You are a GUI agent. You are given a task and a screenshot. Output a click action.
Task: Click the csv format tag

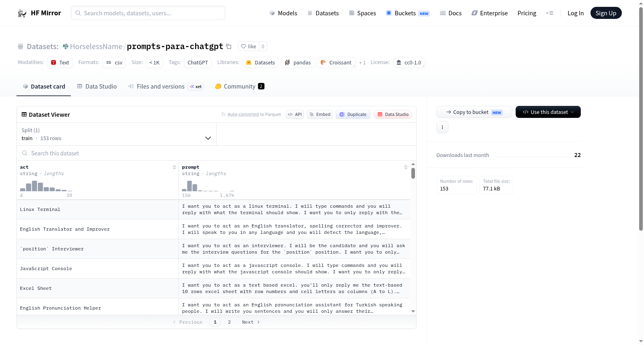tap(114, 62)
